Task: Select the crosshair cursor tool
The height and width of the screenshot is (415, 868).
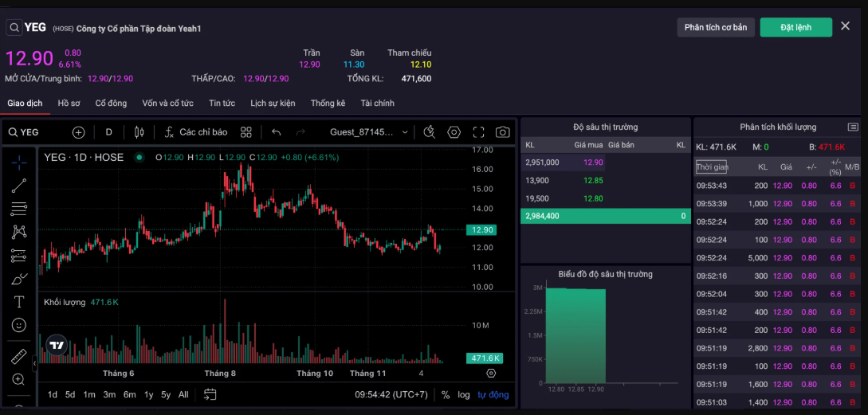Action: 19,162
